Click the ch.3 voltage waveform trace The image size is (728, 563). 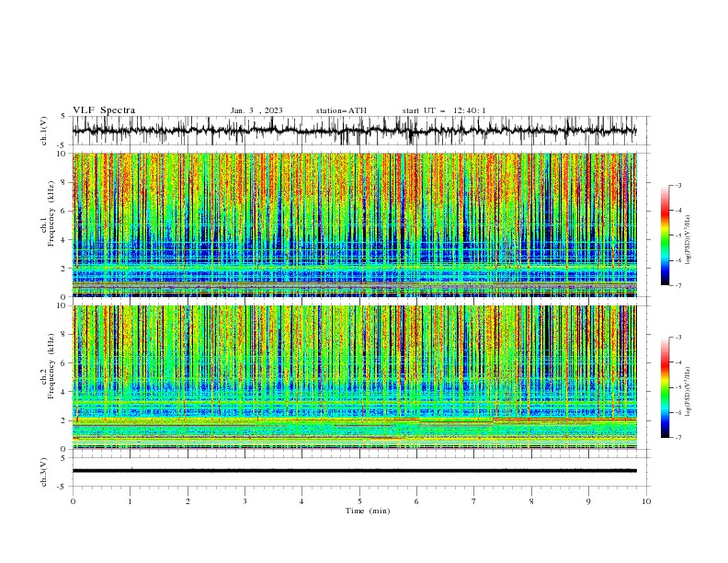pyautogui.click(x=355, y=471)
